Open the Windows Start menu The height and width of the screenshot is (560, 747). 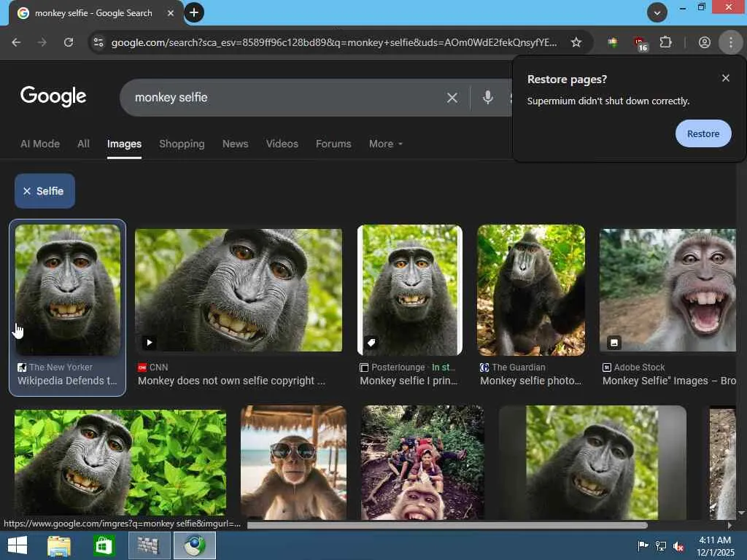18,545
